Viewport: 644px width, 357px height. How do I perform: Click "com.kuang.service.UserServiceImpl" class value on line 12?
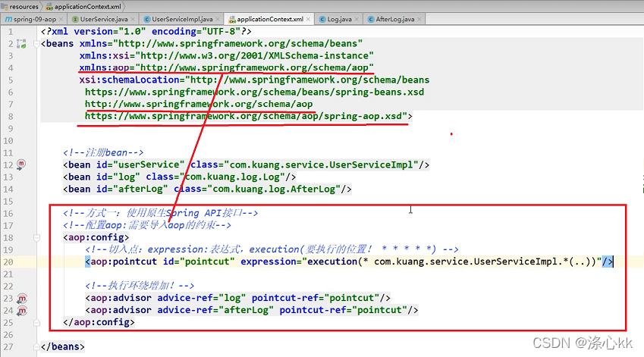[321, 165]
